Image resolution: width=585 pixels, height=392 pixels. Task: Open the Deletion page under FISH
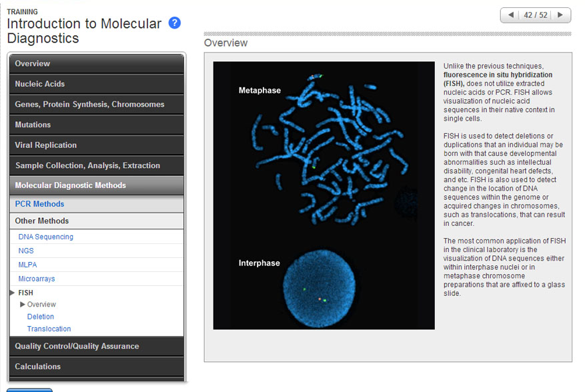(x=41, y=317)
